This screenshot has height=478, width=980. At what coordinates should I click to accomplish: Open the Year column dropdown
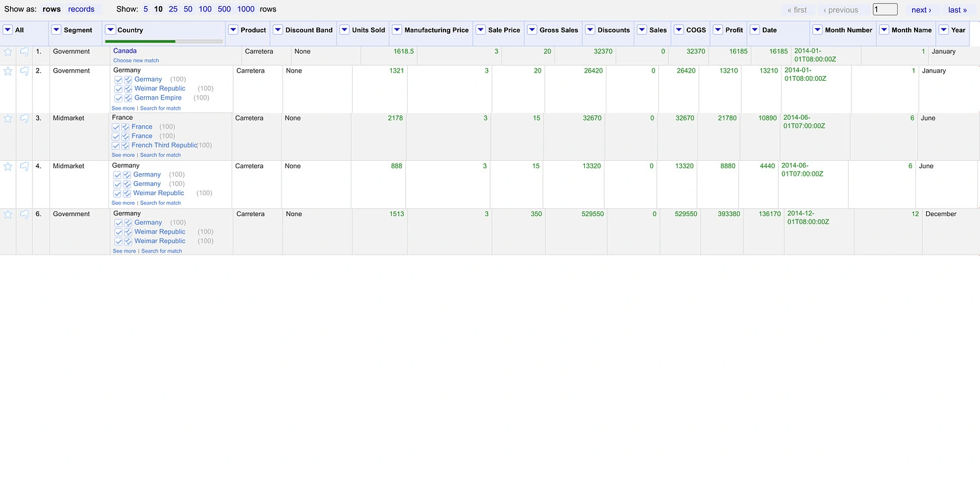(x=944, y=30)
